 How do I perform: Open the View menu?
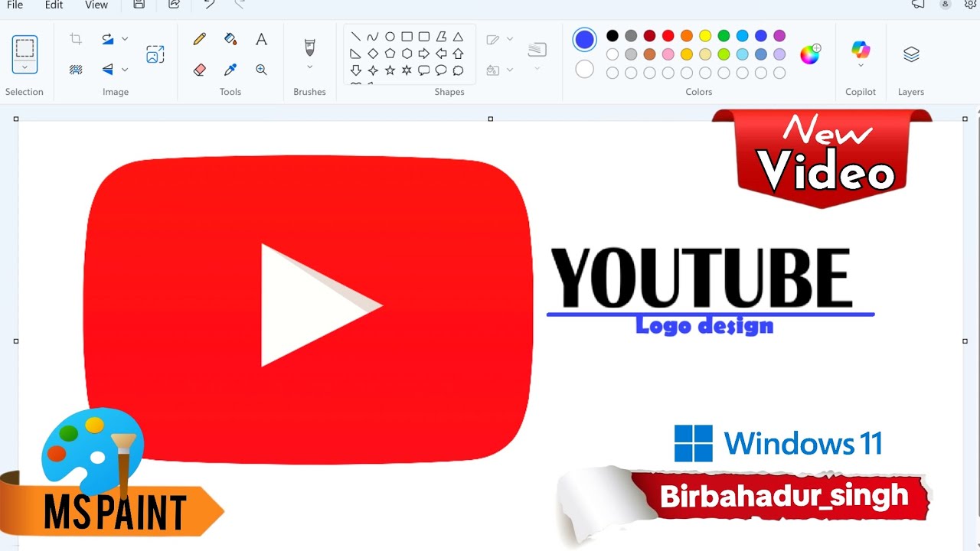[96, 5]
